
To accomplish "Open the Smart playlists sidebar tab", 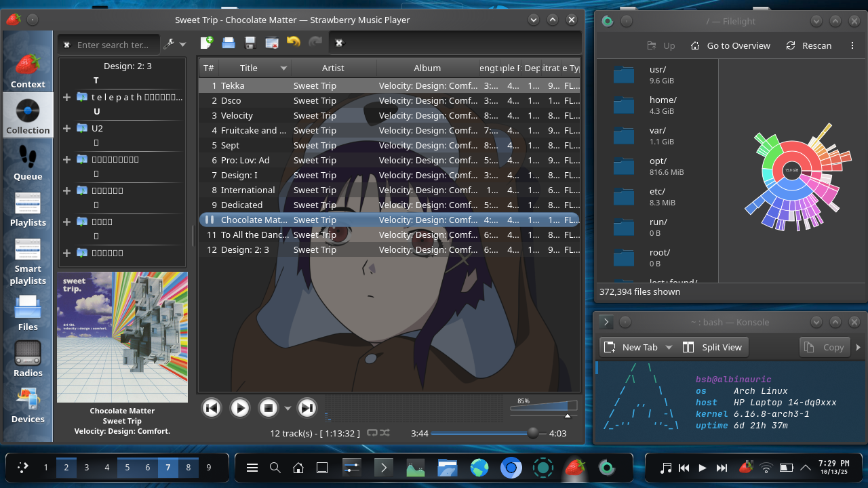I will (x=28, y=260).
